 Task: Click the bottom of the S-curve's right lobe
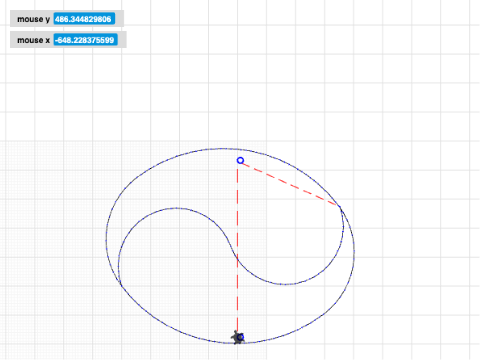pyautogui.click(x=286, y=284)
